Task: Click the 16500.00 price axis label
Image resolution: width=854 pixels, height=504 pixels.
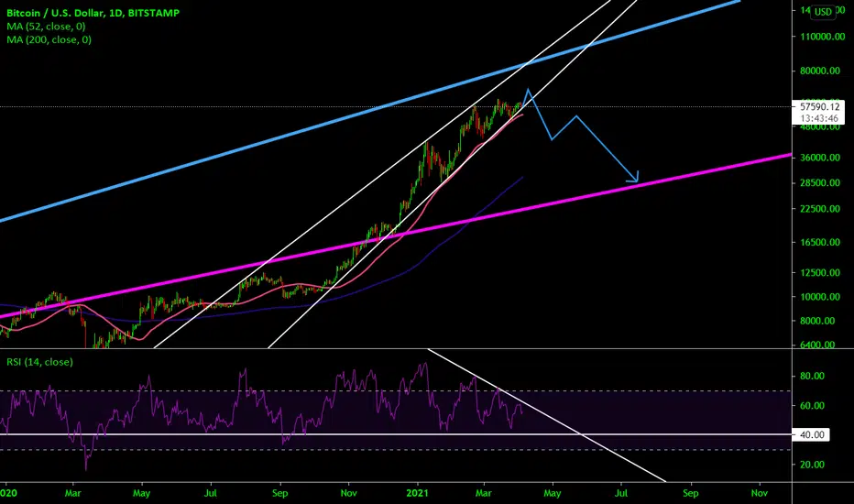Action: click(x=820, y=242)
